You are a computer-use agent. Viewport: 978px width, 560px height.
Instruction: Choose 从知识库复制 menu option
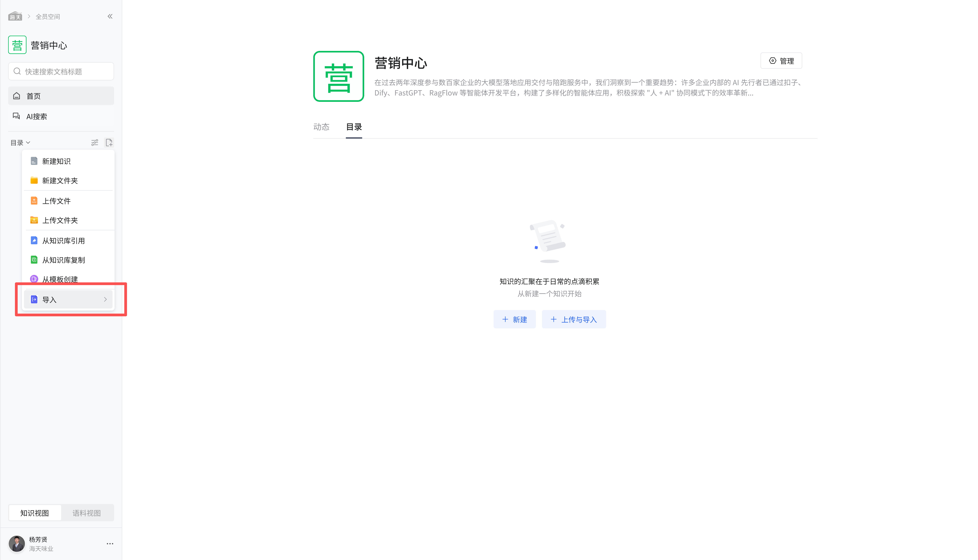pos(64,260)
